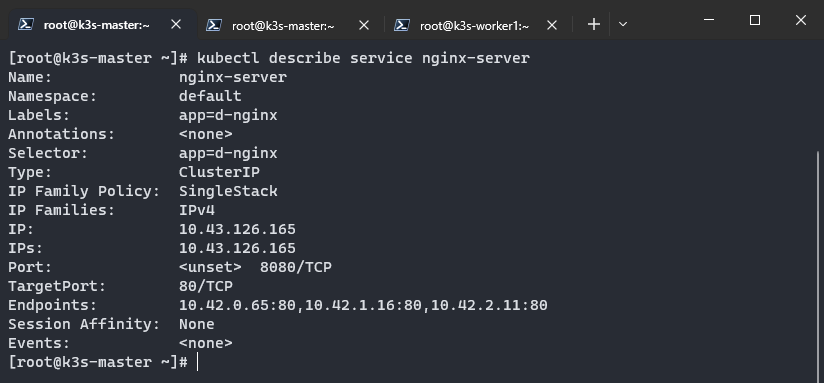Click the vertical scrollbar of the terminal
Image resolution: width=824 pixels, height=383 pixels.
(x=819, y=263)
